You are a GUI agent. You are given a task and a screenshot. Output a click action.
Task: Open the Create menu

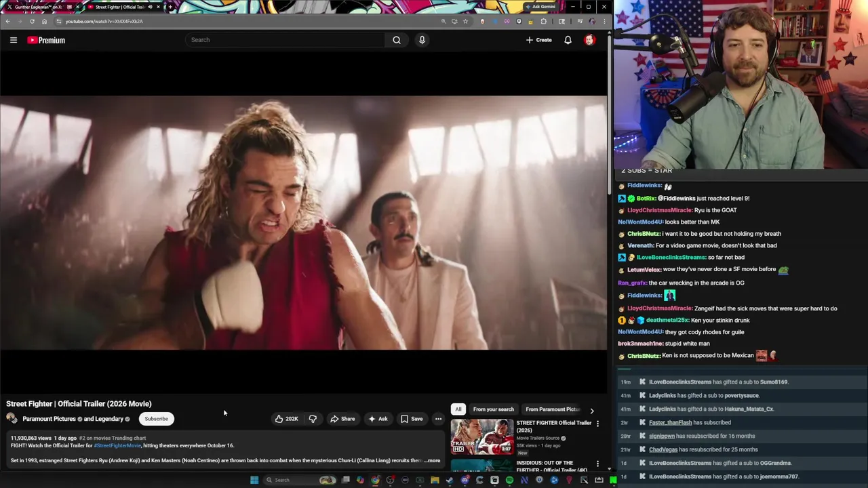(x=539, y=40)
